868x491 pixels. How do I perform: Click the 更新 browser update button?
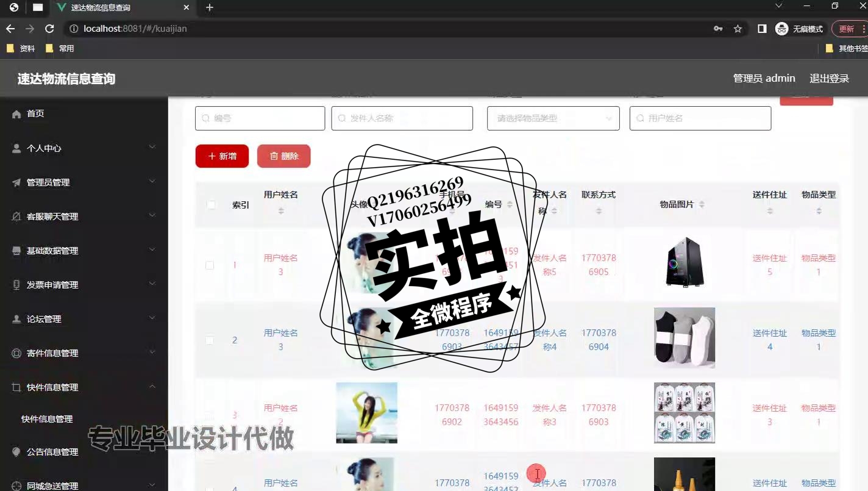tap(850, 29)
